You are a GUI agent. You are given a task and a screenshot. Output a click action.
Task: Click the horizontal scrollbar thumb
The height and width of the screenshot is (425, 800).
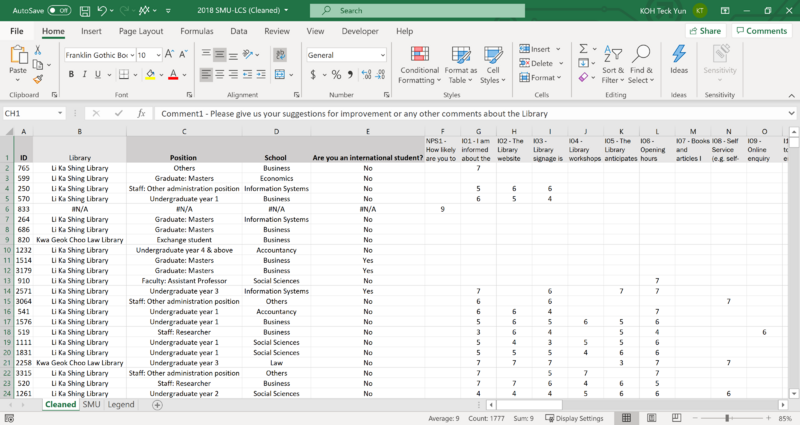529,405
